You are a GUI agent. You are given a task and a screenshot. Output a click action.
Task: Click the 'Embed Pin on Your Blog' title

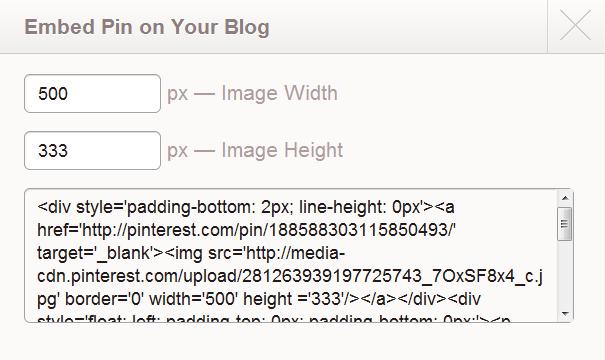tap(147, 27)
